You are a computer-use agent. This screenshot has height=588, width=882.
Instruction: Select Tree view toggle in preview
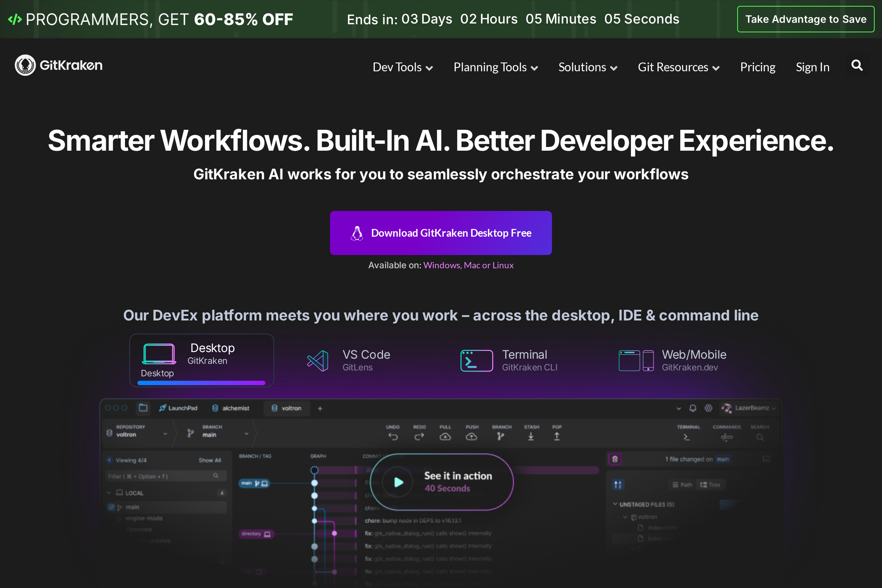pos(710,485)
